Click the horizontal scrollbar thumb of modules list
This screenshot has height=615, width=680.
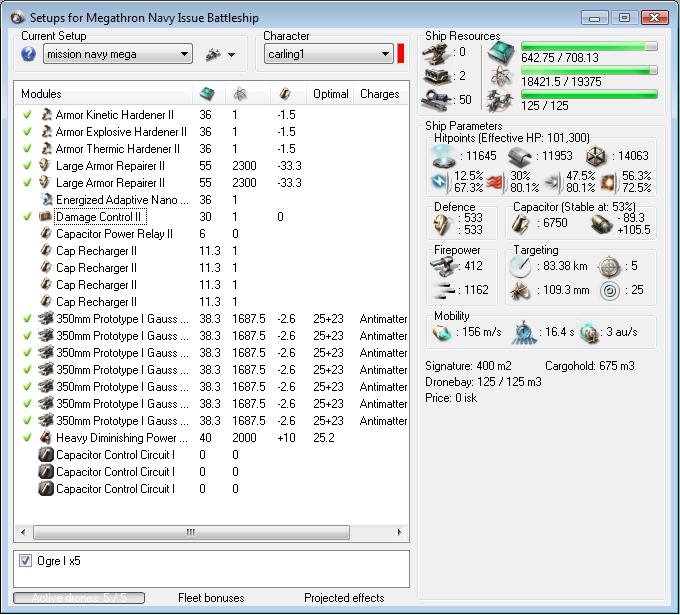click(191, 532)
